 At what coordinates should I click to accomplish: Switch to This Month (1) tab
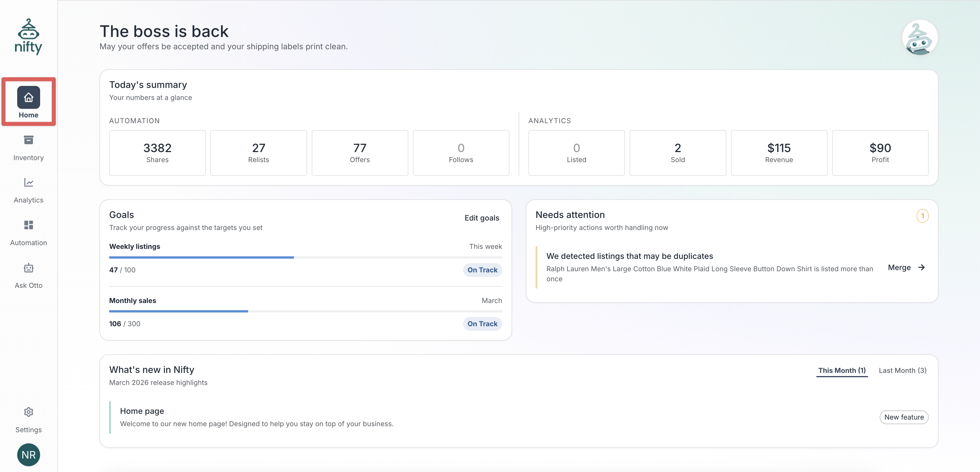point(842,370)
